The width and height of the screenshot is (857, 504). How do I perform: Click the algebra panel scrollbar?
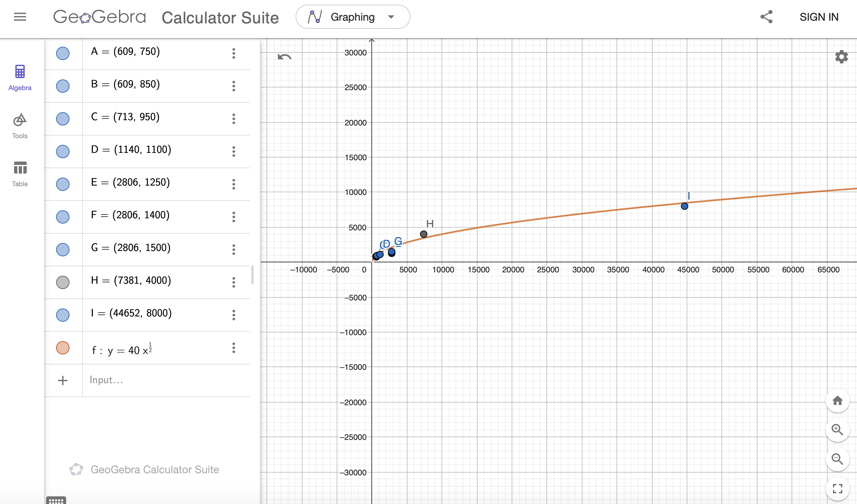pyautogui.click(x=252, y=275)
